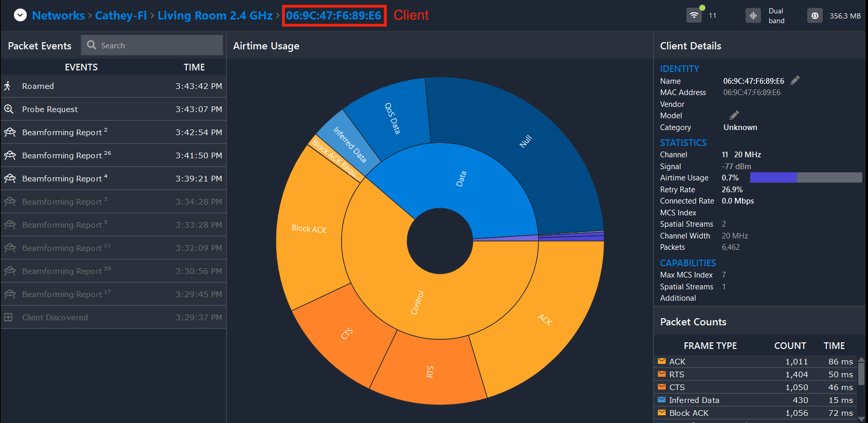868x423 pixels.
Task: Focus the Packet Events search field
Action: click(x=152, y=45)
